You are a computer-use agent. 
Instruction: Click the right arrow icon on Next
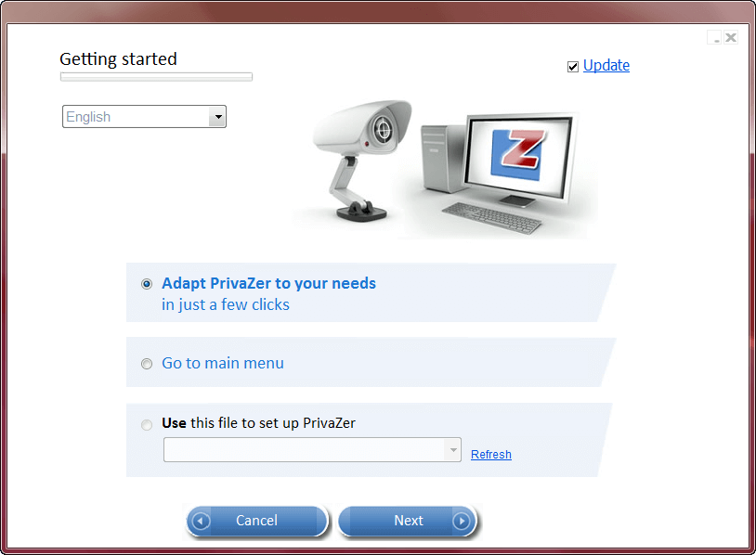[462, 521]
